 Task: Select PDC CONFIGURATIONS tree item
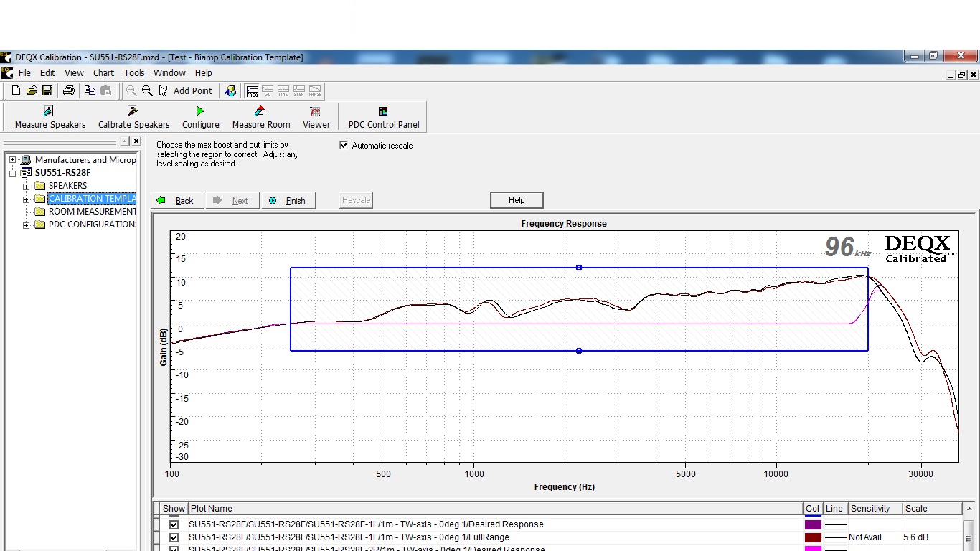click(x=85, y=225)
